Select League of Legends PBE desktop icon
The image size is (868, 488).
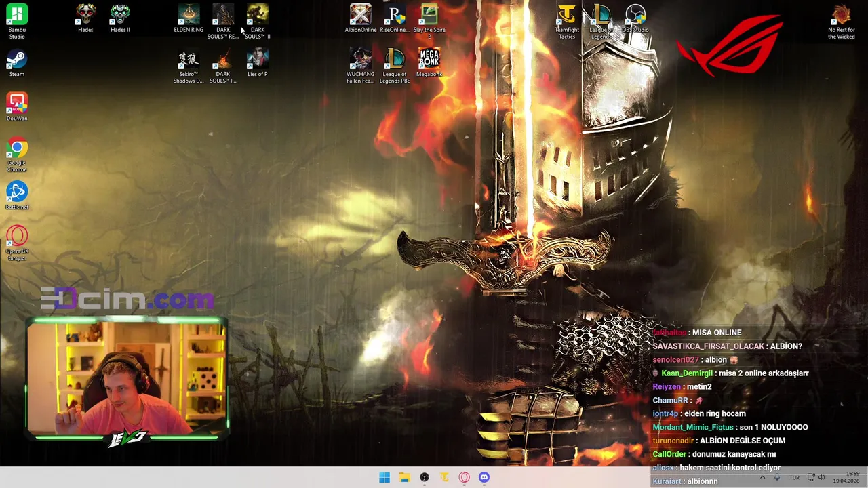tap(395, 66)
